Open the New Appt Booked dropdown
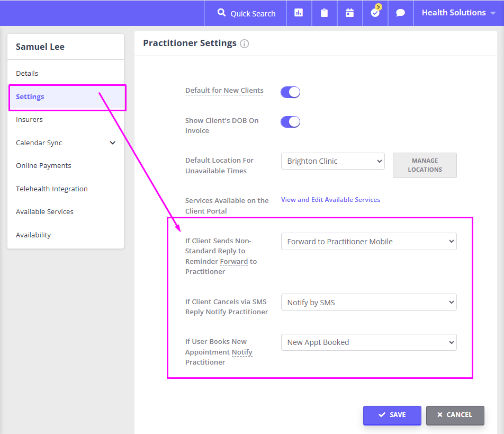Image resolution: width=504 pixels, height=434 pixels. point(368,342)
